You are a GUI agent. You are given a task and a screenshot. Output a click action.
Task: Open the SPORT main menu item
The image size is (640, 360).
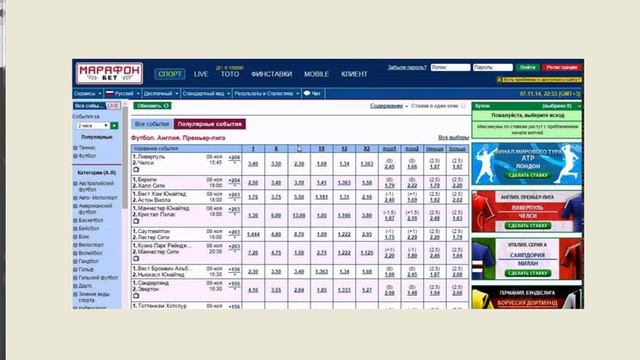[x=170, y=74]
